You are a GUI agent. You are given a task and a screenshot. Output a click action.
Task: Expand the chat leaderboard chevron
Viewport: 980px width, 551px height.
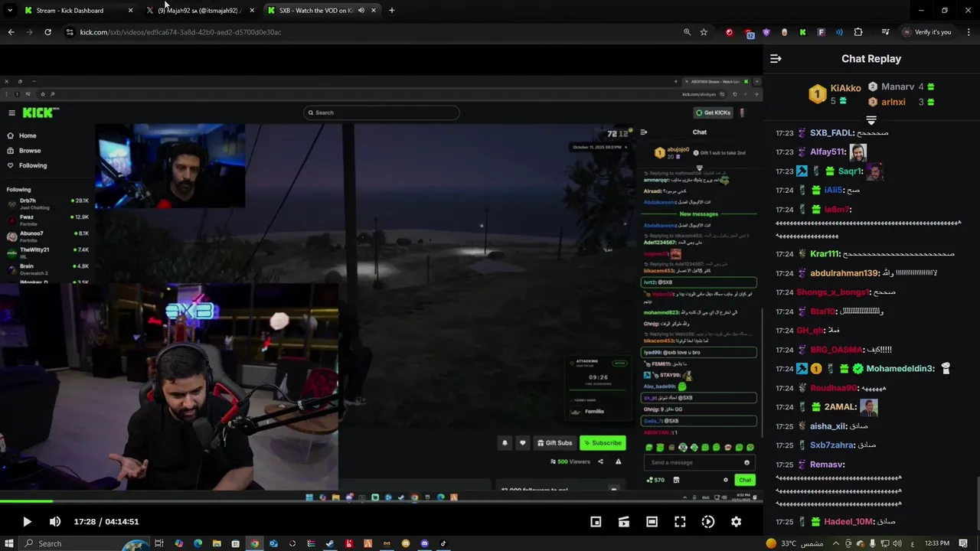(x=871, y=121)
